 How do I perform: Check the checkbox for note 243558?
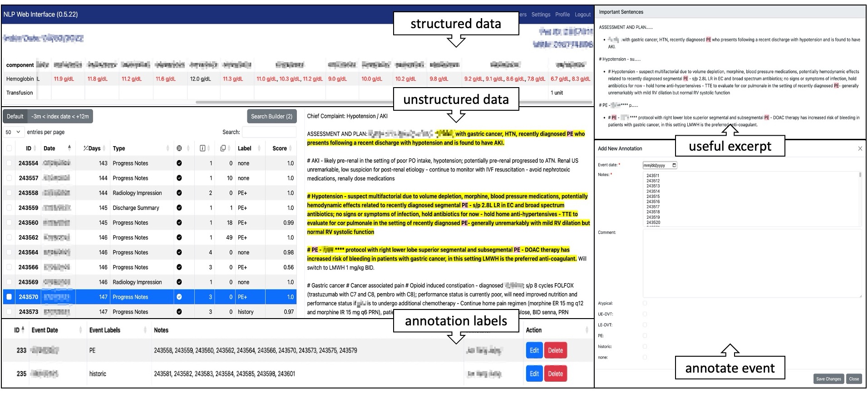[9, 193]
